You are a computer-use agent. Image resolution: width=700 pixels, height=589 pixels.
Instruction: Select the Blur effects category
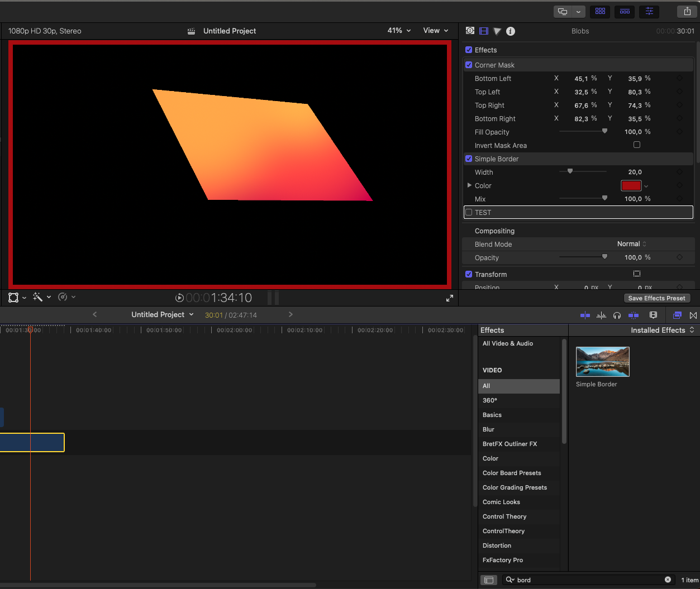tap(488, 429)
